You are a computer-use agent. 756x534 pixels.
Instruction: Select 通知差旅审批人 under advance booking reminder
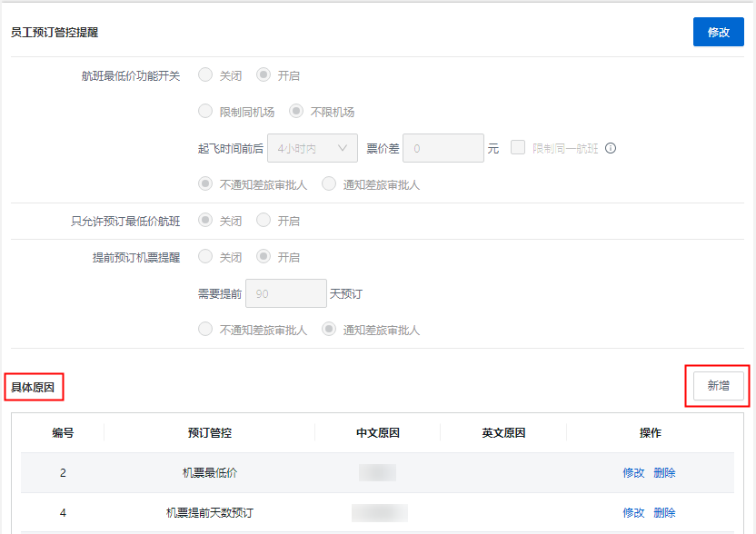pyautogui.click(x=329, y=330)
